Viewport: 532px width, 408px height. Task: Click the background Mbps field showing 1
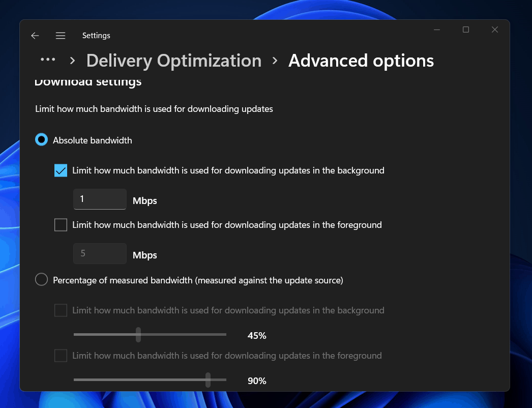100,199
